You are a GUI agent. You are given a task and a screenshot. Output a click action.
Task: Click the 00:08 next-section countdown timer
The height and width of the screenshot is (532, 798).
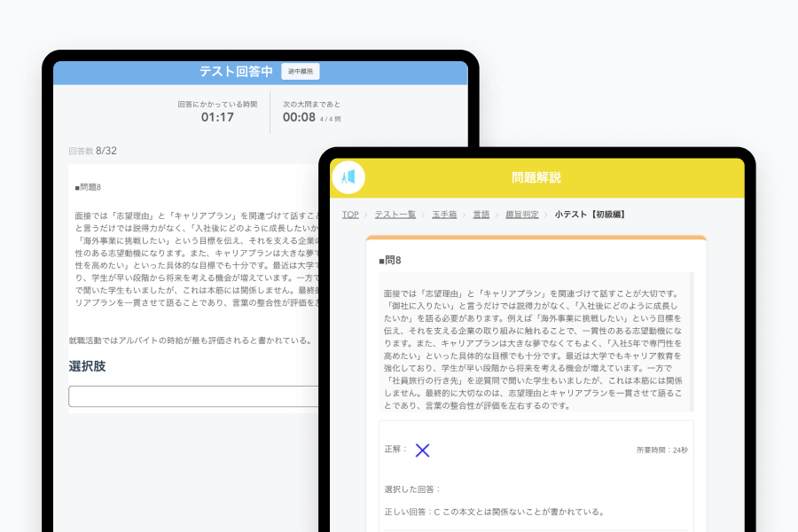299,117
